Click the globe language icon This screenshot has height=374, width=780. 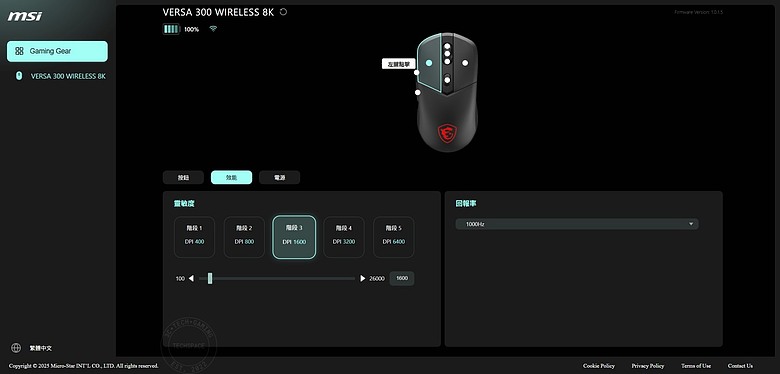point(16,348)
